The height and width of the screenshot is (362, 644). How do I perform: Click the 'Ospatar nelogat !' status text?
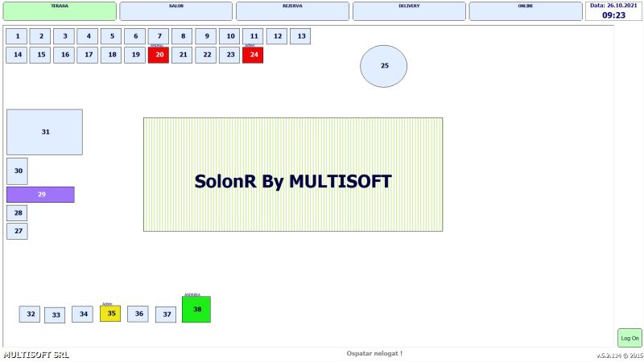[374, 353]
